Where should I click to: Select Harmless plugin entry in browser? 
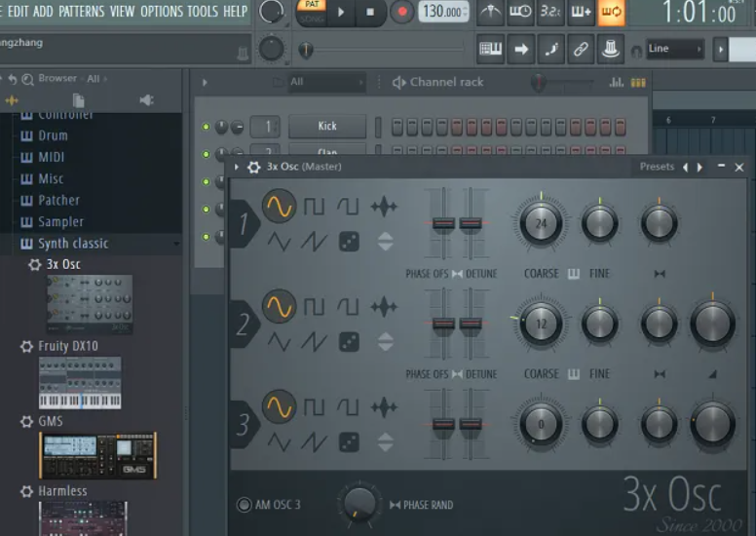pyautogui.click(x=62, y=491)
